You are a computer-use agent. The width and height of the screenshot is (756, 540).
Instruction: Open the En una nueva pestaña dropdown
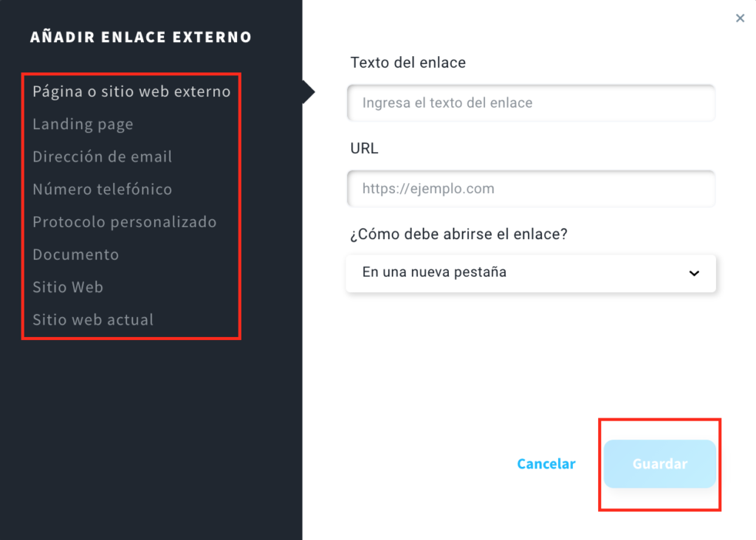[x=531, y=273]
